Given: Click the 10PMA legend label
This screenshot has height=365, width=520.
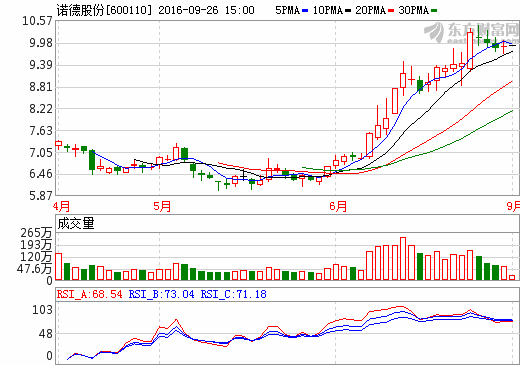Looking at the screenshot, I should [x=328, y=10].
